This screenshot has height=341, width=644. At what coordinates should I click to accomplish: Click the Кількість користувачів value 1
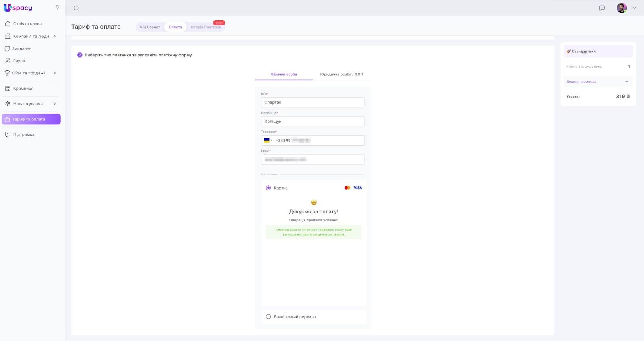629,66
